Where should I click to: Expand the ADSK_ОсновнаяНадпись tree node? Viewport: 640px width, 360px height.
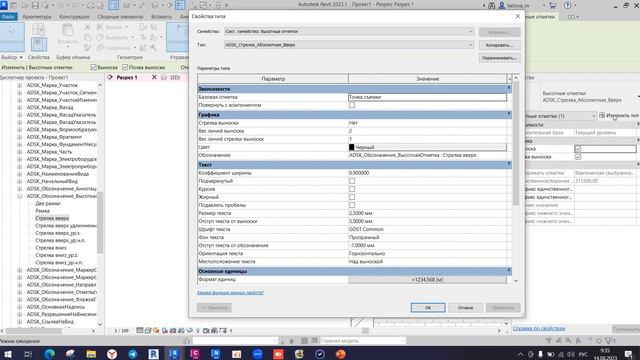coord(20,307)
